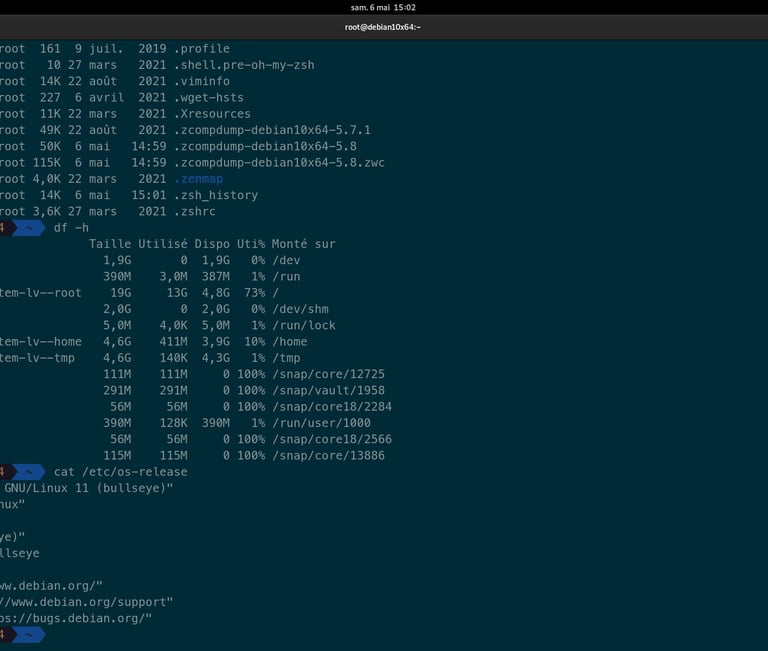This screenshot has height=651, width=768.
Task: Click the 411M used value for /home
Action: coord(173,341)
